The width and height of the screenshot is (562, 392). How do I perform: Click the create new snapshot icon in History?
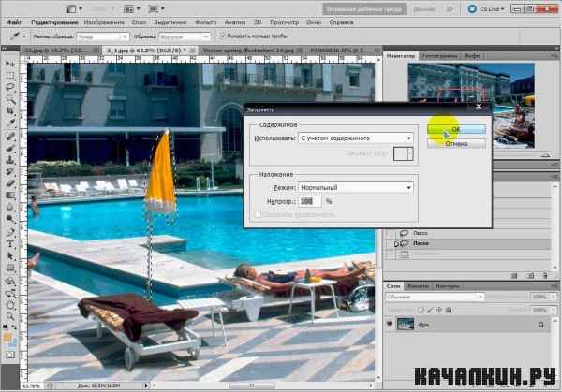pyautogui.click(x=530, y=276)
